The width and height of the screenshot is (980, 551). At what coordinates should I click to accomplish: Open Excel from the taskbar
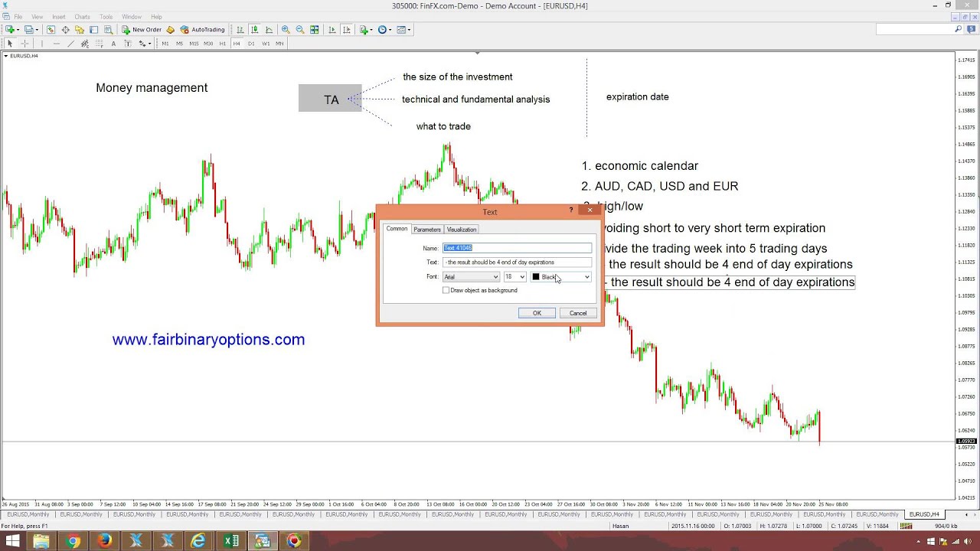click(230, 541)
